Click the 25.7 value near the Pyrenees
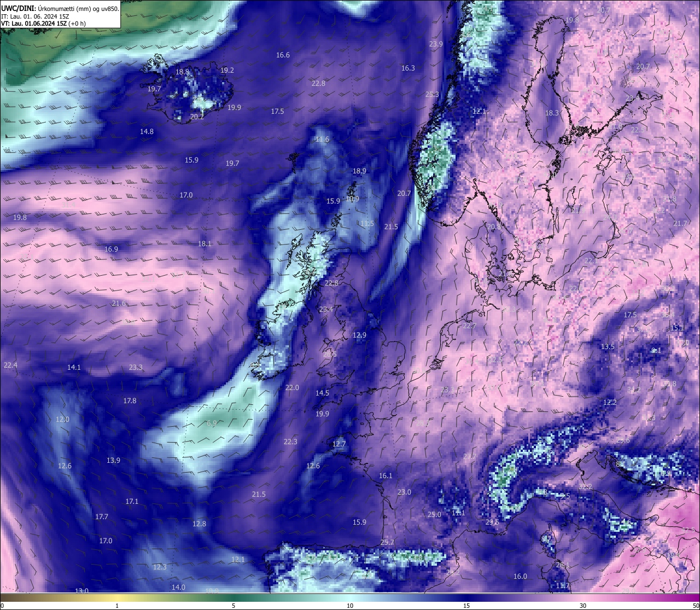Viewport: 700px width, 610px height. point(387,543)
